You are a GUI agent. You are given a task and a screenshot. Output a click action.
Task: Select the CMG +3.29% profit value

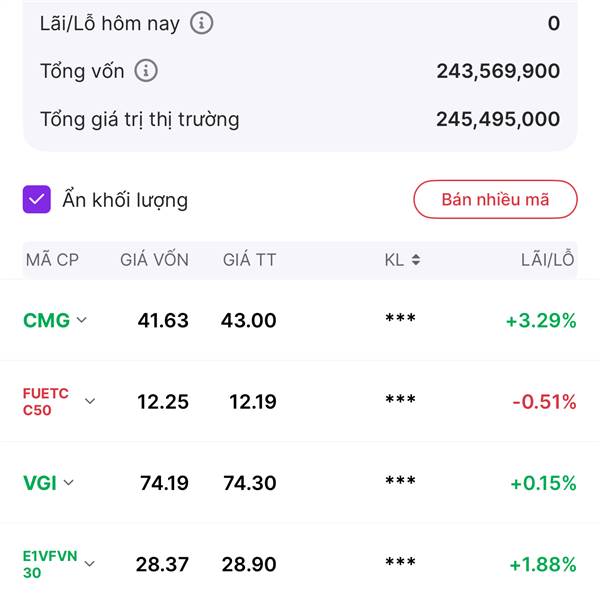pyautogui.click(x=541, y=321)
